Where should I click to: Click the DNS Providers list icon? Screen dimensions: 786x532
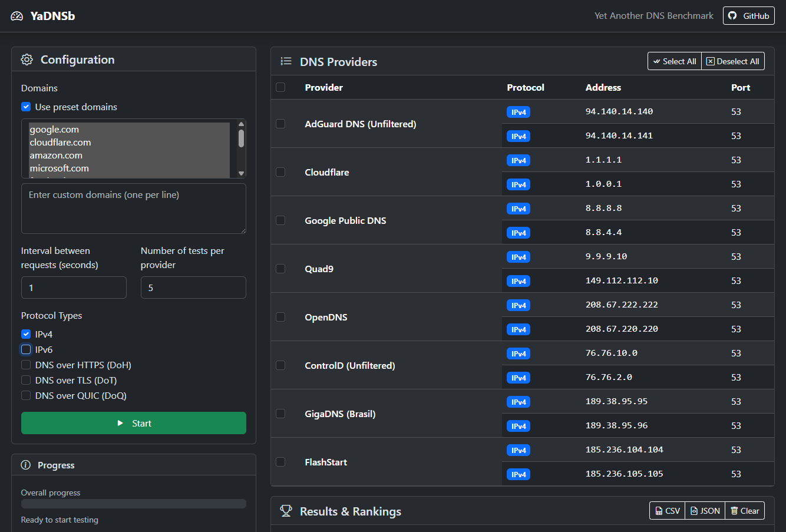tap(286, 61)
